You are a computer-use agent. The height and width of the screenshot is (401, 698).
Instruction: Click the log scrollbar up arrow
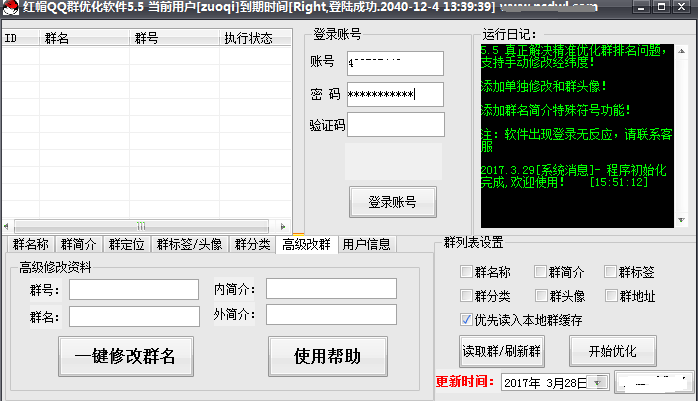(682, 51)
